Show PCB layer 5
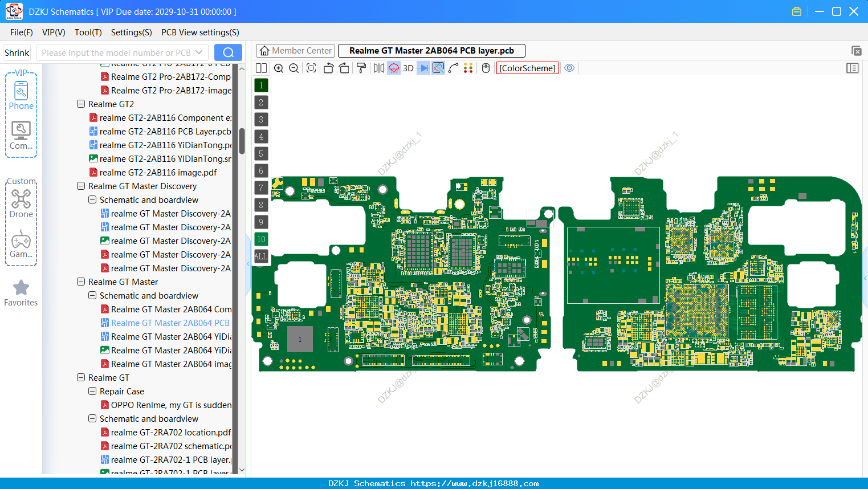Viewport: 868px width, 489px height. pos(261,154)
